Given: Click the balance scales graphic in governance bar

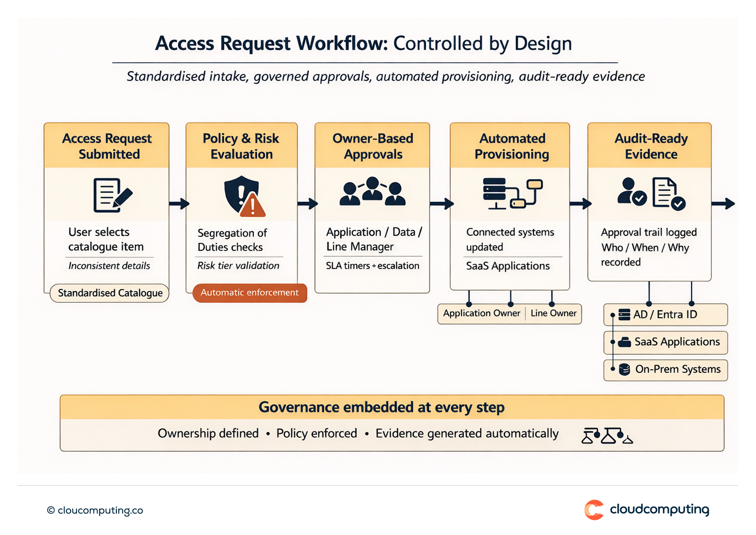Looking at the screenshot, I should (x=608, y=435).
